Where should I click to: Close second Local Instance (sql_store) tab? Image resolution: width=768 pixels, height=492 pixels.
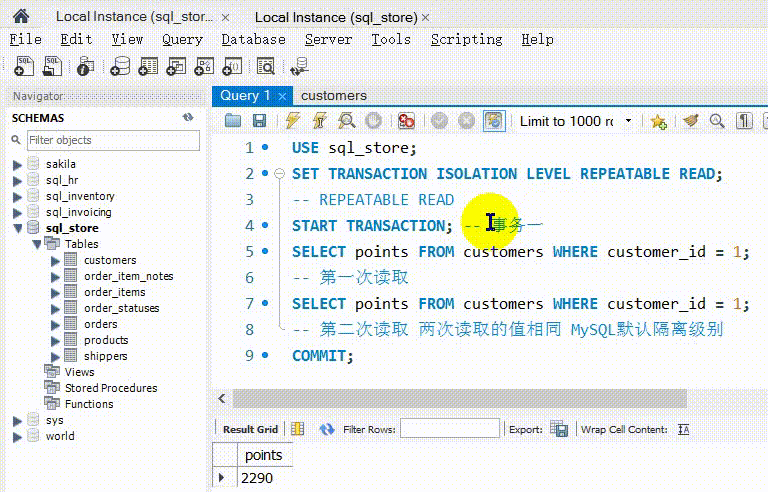pos(426,18)
